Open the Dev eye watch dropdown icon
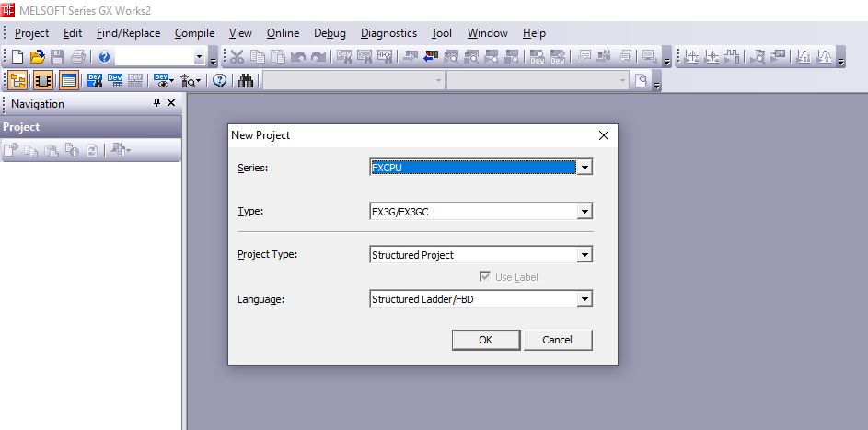Viewport: 868px width, 430px height. (x=163, y=81)
